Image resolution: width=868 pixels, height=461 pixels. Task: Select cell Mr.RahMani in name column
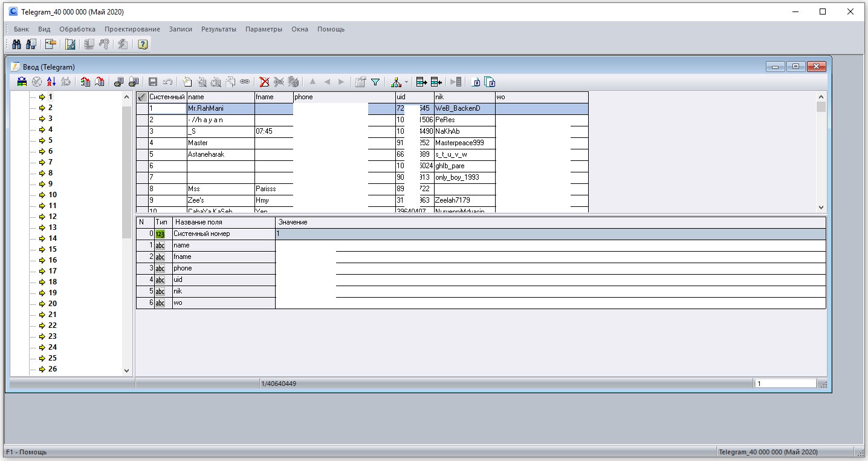click(221, 109)
